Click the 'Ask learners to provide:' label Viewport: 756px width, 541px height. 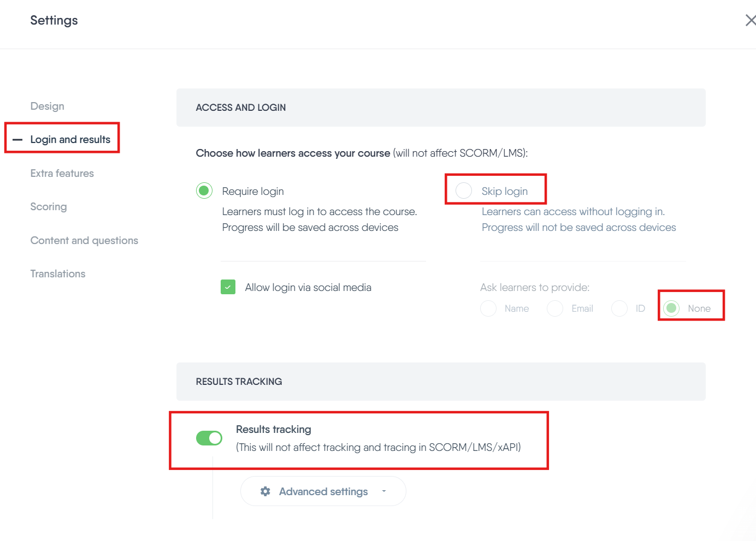[x=535, y=287]
